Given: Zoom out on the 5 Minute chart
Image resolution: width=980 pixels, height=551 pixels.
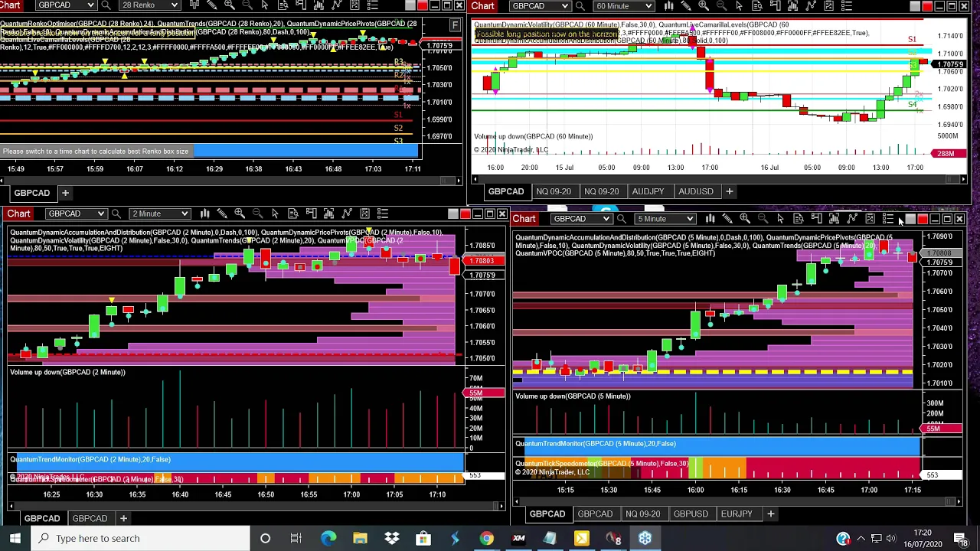Looking at the screenshot, I should [763, 219].
